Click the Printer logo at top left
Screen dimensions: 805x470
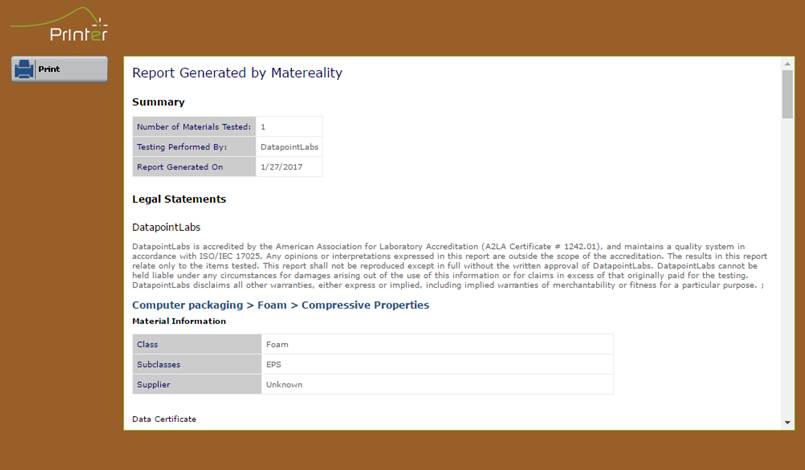coord(60,24)
